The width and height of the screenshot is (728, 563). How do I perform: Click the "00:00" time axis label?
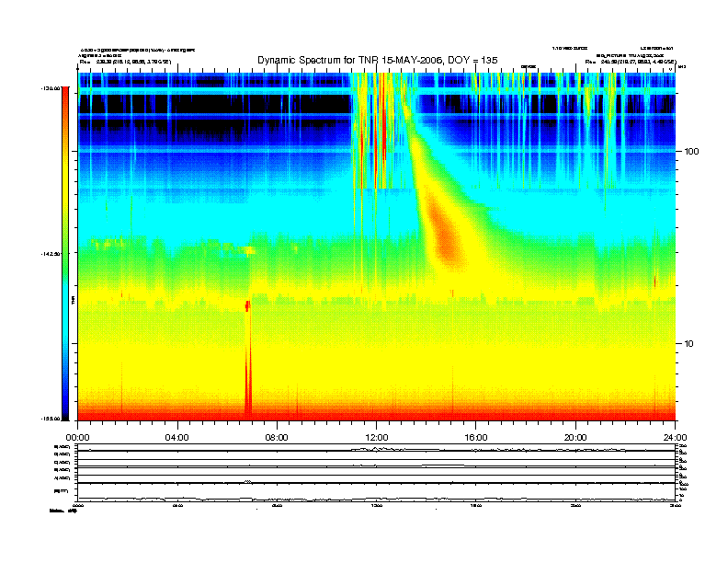click(77, 438)
